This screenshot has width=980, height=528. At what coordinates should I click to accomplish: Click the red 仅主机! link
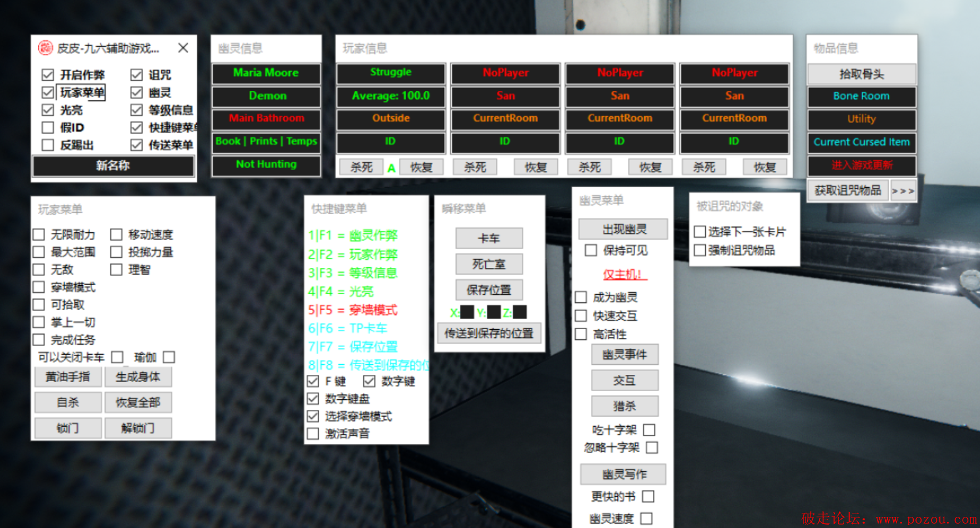(622, 275)
